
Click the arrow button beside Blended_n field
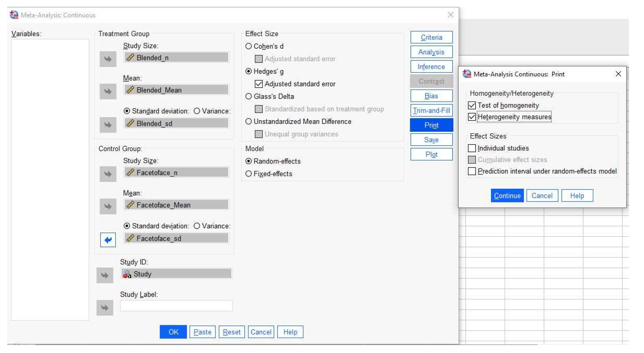pyautogui.click(x=108, y=59)
